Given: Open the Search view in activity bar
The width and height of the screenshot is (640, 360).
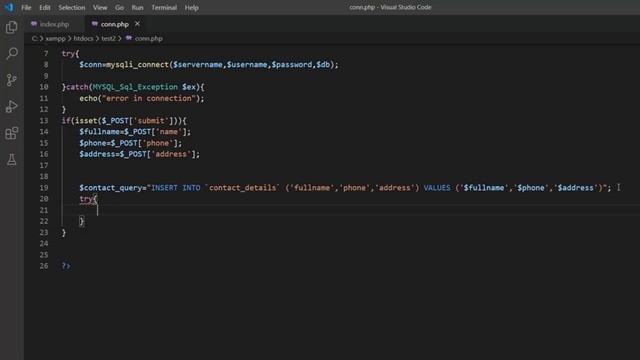Looking at the screenshot, I should (x=11, y=53).
